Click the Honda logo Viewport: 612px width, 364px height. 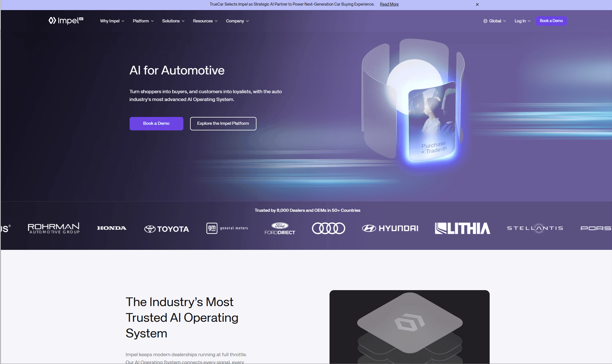(x=112, y=228)
